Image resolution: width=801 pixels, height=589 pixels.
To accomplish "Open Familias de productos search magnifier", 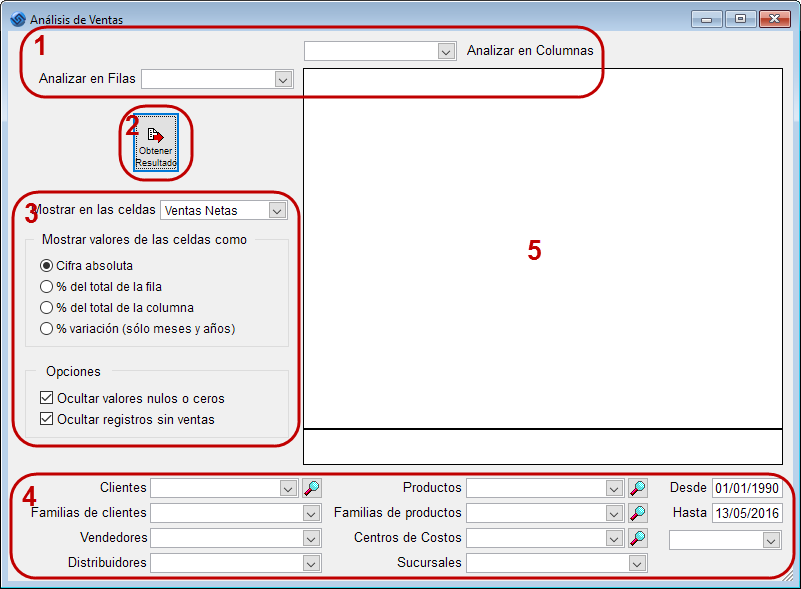I will pos(638,513).
